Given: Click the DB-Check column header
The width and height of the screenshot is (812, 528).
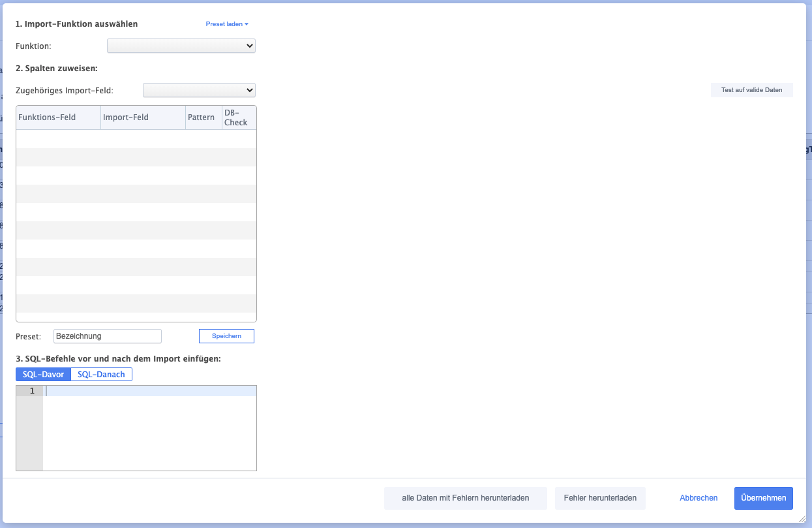Looking at the screenshot, I should pos(238,117).
